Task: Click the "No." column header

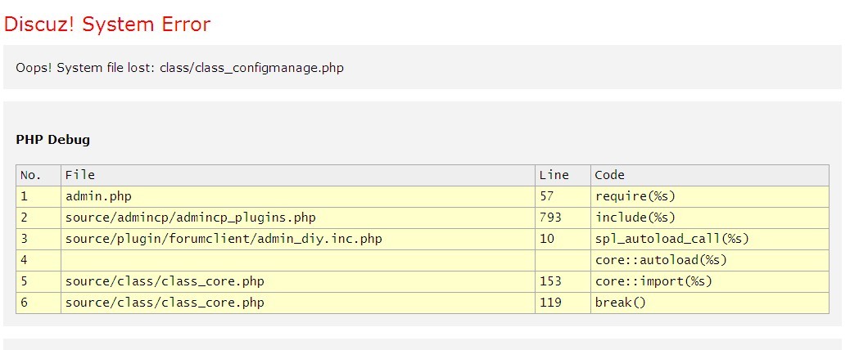Action: coord(30,175)
